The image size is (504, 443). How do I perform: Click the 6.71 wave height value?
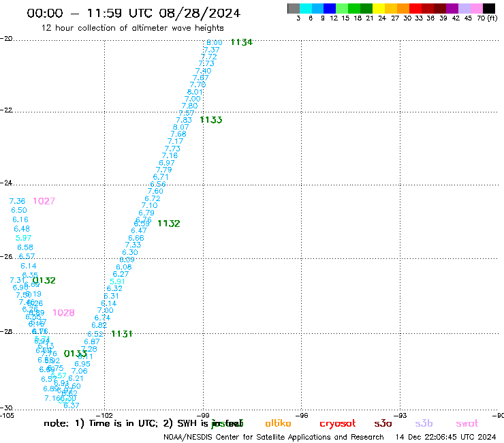(x=161, y=177)
